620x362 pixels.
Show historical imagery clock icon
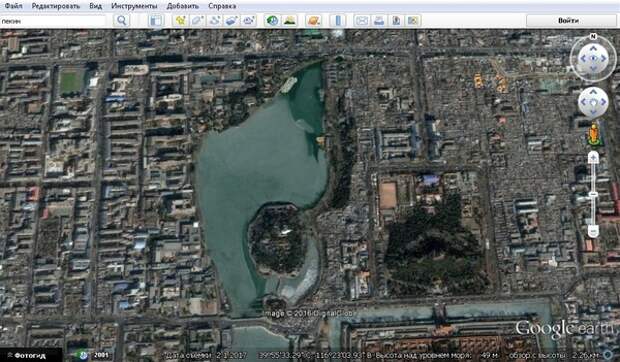tap(272, 21)
